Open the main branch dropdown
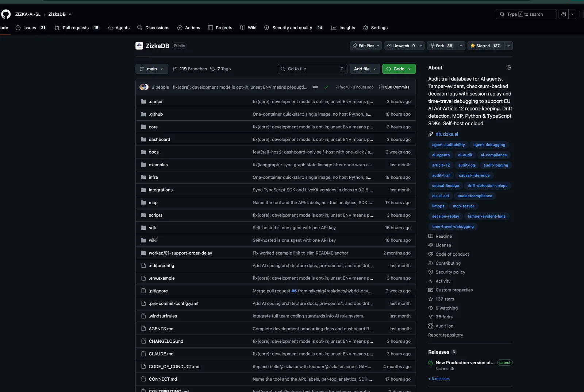Viewport: 584px width, 392px height. click(x=152, y=69)
